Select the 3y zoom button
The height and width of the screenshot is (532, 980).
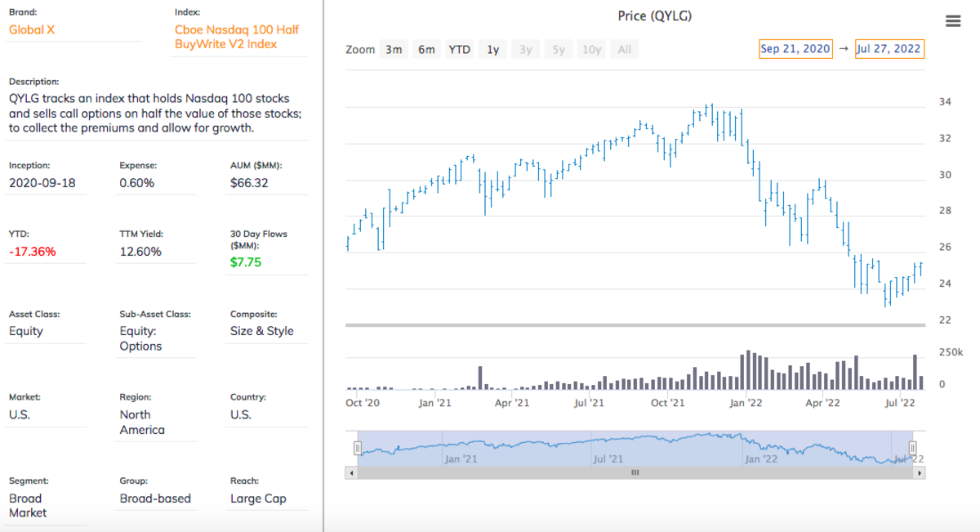pyautogui.click(x=526, y=49)
